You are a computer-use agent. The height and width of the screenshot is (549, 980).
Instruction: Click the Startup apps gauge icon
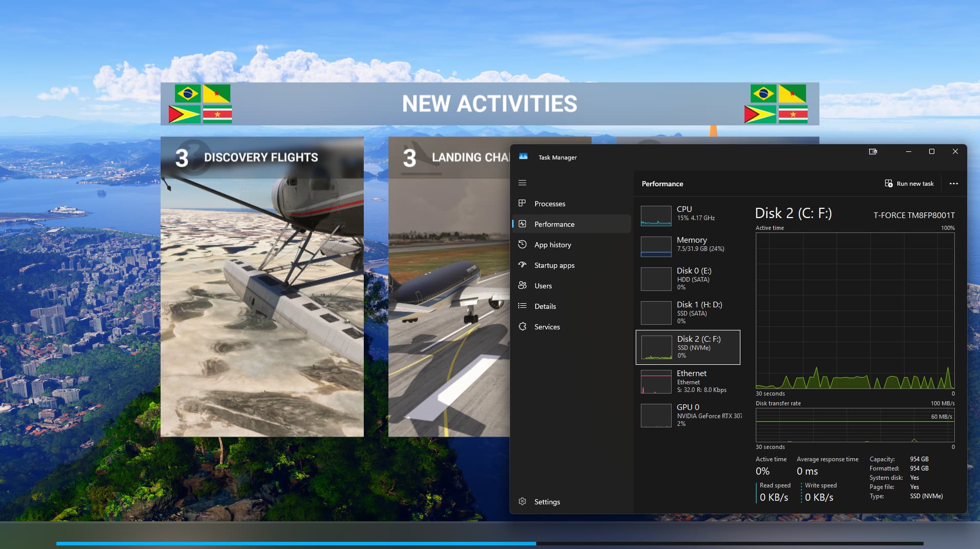(522, 265)
